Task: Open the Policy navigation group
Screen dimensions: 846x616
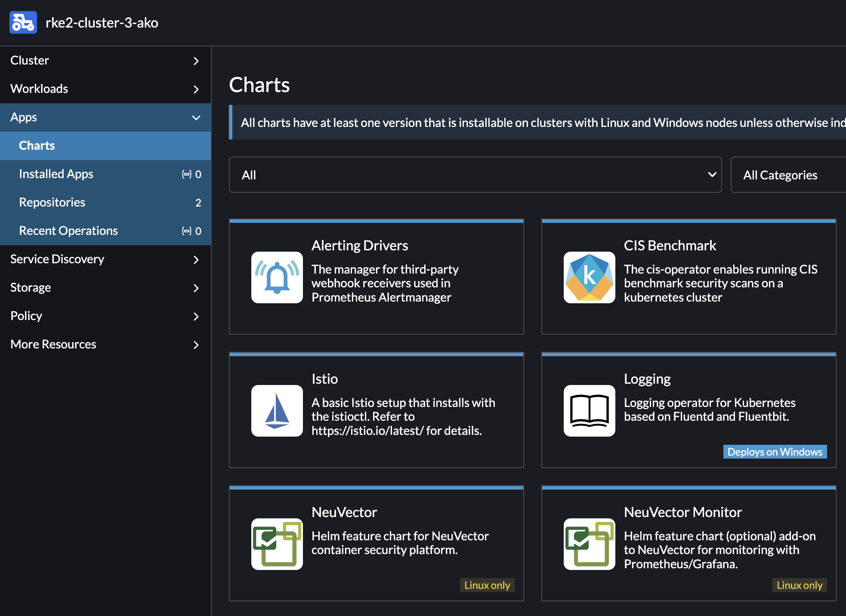Action: (105, 316)
